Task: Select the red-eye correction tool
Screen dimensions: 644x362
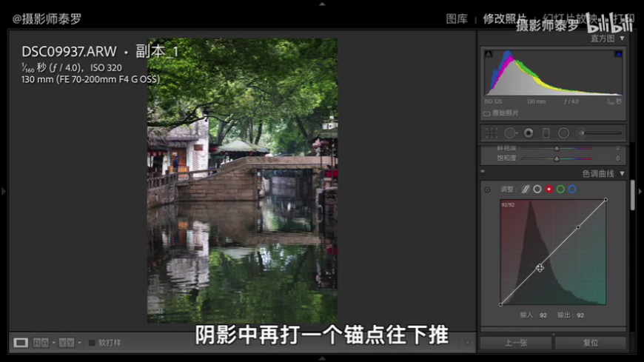Action: (x=529, y=133)
